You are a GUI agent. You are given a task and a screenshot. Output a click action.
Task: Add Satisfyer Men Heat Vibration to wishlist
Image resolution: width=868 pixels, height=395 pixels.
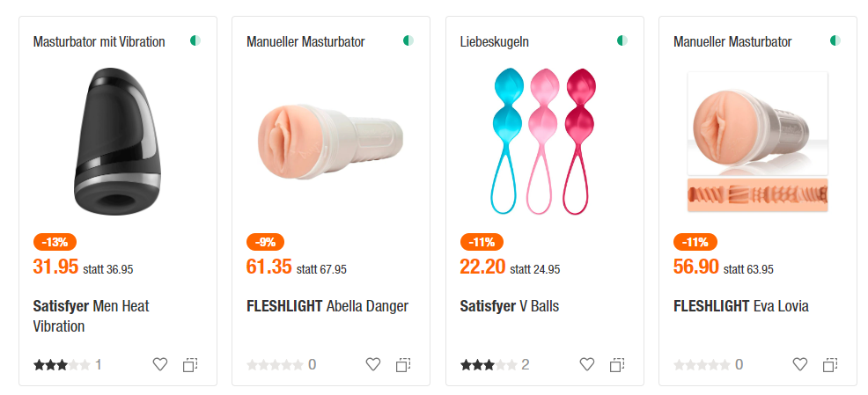(x=159, y=364)
